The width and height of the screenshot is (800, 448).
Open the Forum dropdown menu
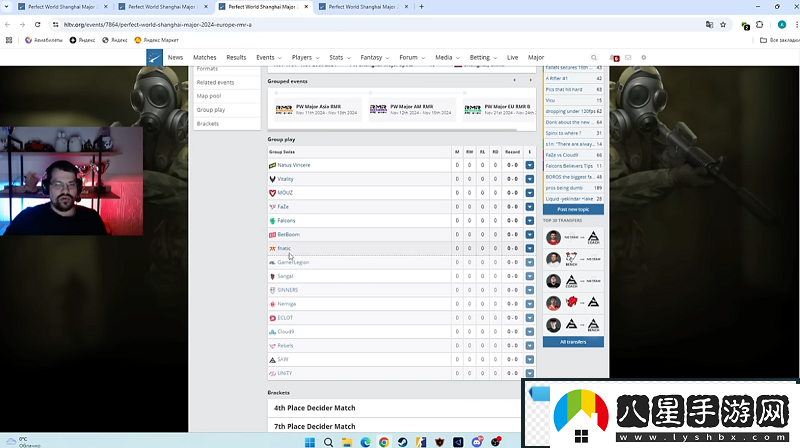[412, 58]
